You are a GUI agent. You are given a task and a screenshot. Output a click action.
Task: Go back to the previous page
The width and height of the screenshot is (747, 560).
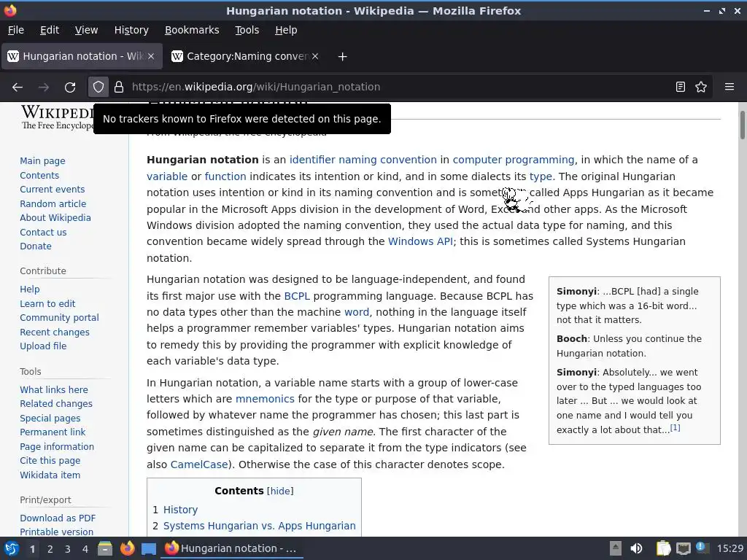(18, 87)
